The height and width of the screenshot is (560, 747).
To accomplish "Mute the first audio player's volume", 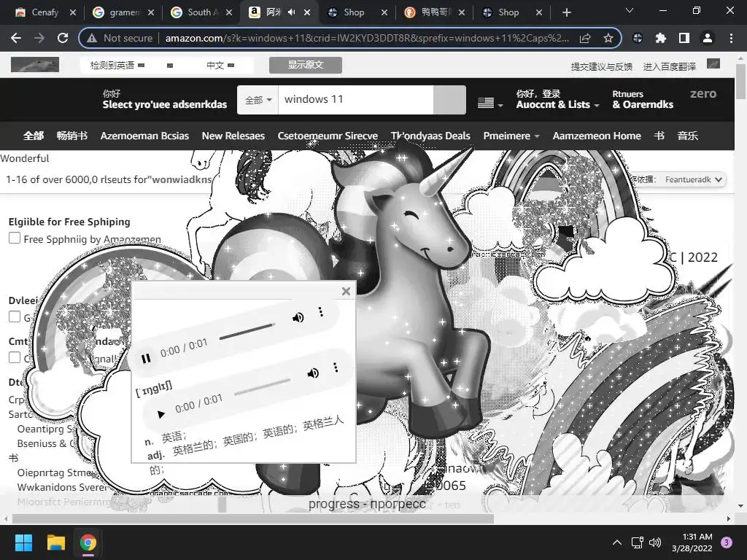I will coord(298,318).
